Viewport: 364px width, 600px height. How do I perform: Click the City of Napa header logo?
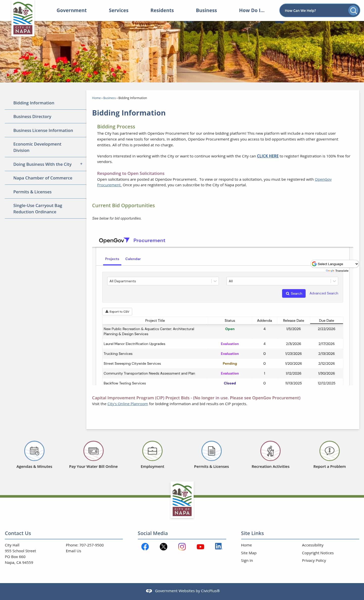pyautogui.click(x=23, y=18)
